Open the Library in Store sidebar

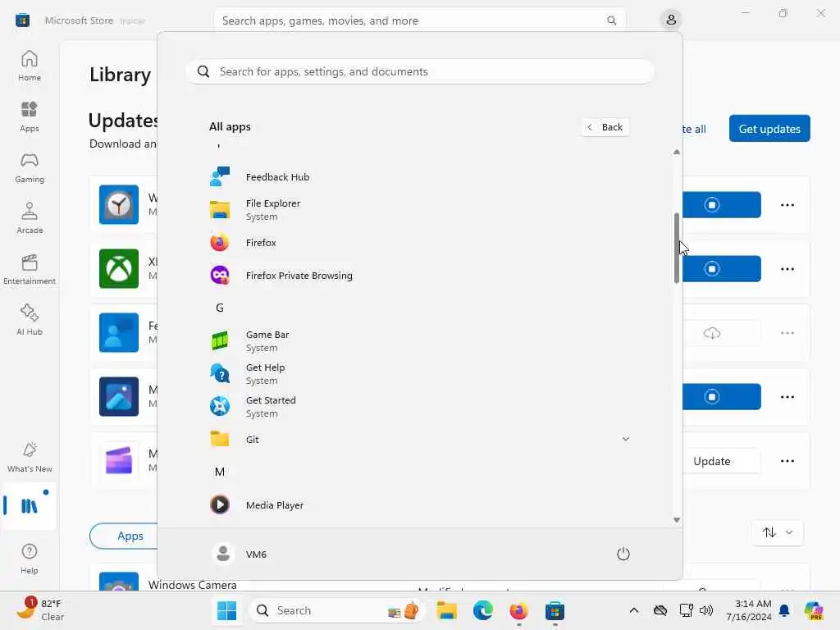point(30,505)
